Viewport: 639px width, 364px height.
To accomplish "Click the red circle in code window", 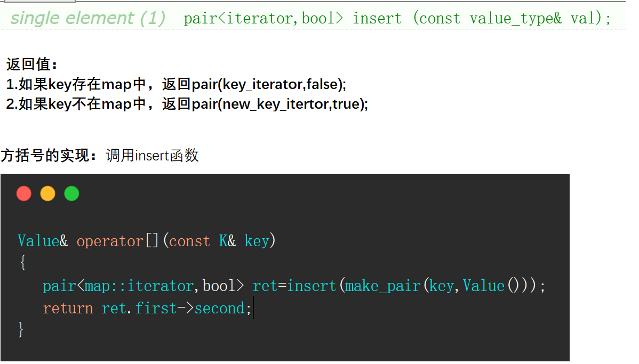I will click(x=23, y=193).
